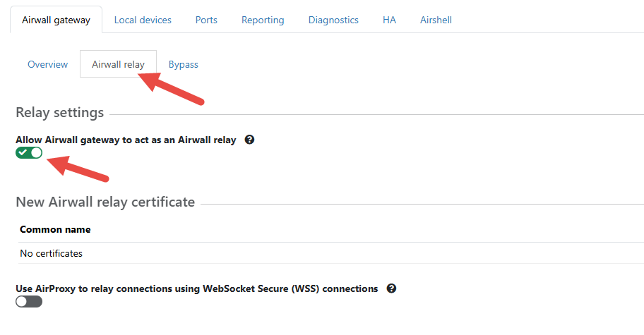Click help icon next to AirProxy WSS option
Image resolution: width=644 pixels, height=335 pixels.
(x=391, y=288)
